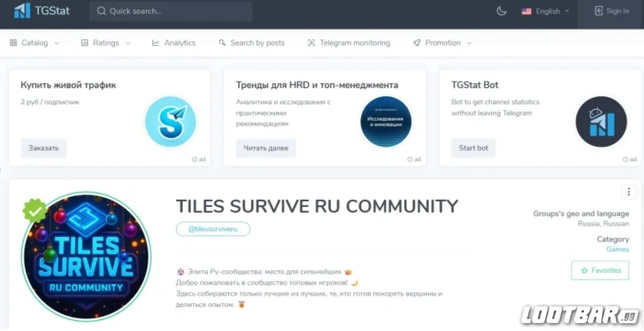Click the US flag language icon
Screen dimensions: 644x331
(526, 12)
